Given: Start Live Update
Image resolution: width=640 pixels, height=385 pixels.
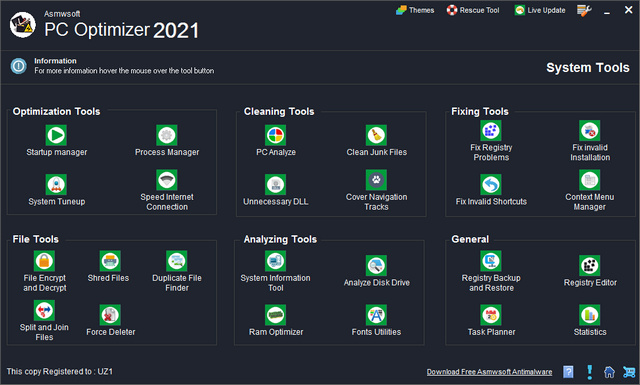Looking at the screenshot, I should [540, 10].
